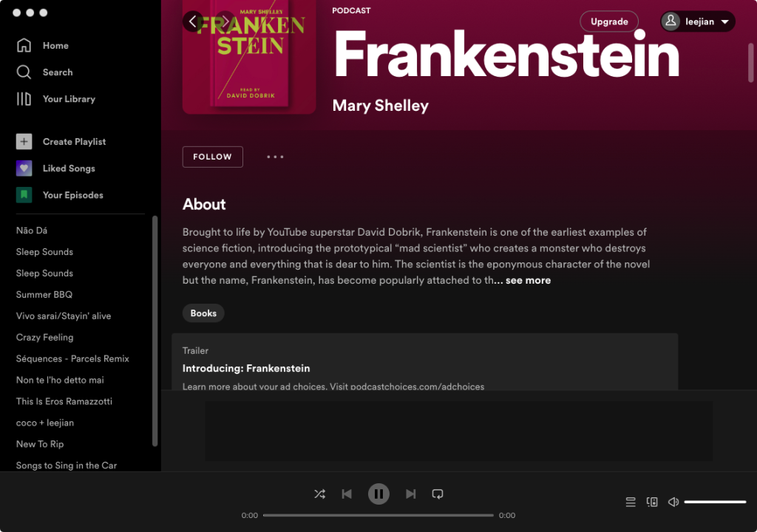Follow the Frankenstein podcast
Viewport: 757px width, 532px height.
tap(212, 157)
